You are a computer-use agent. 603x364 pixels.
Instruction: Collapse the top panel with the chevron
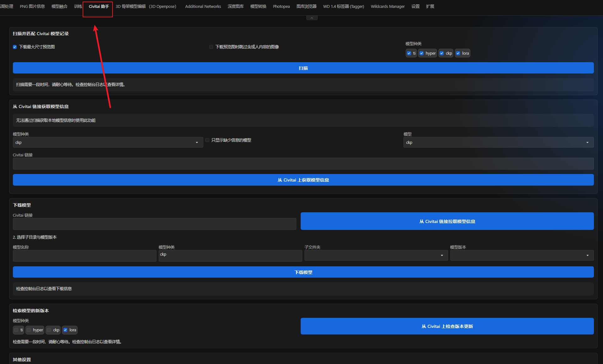[x=312, y=18]
